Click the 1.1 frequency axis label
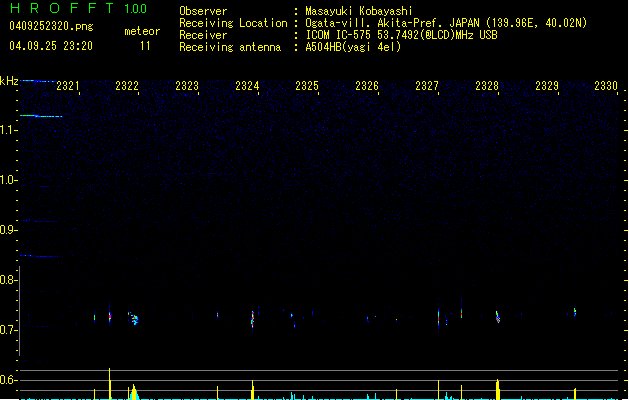This screenshot has width=629, height=400. [x=8, y=130]
